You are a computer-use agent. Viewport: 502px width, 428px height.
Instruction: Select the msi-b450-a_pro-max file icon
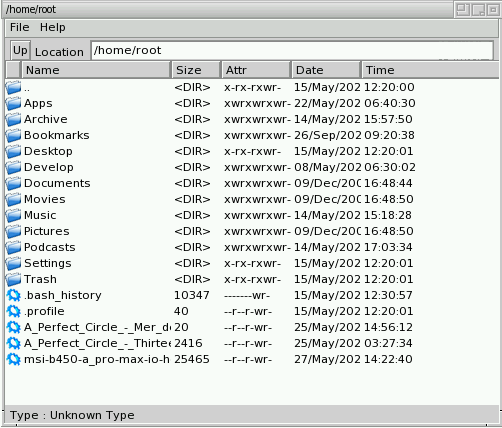coord(13,359)
